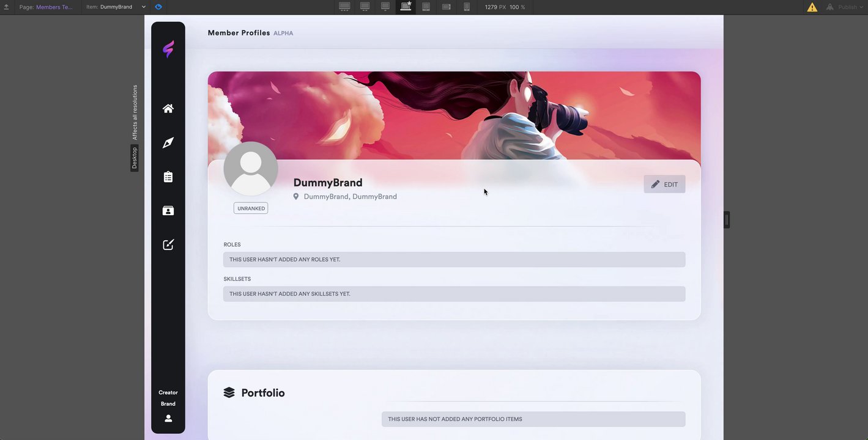
Task: Click the Member Profiles heading
Action: pyautogui.click(x=239, y=33)
